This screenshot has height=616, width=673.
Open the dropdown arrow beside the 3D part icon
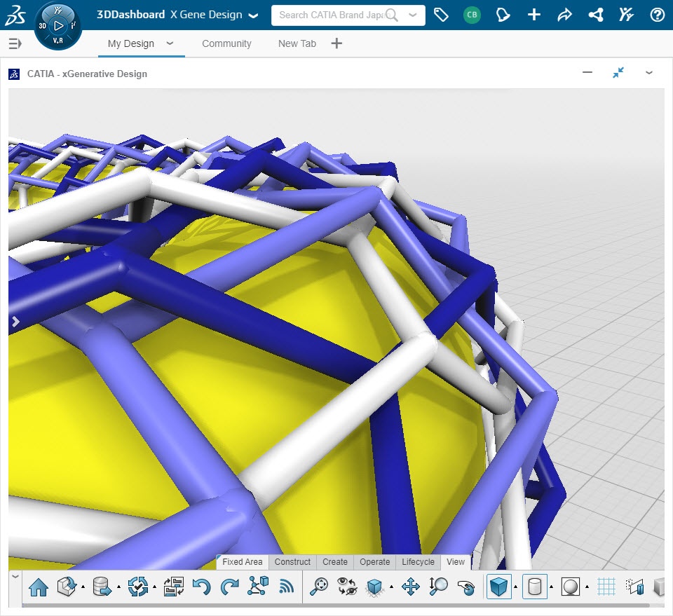click(83, 587)
